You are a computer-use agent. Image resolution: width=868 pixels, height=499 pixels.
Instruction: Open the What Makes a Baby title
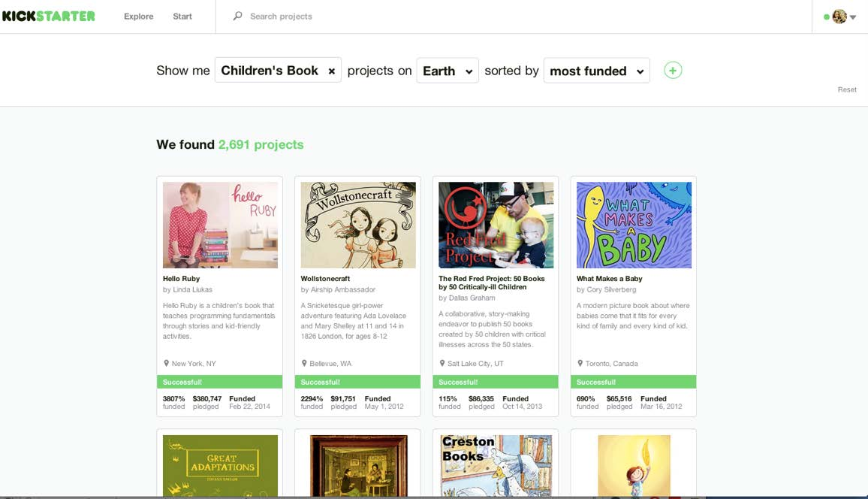click(x=609, y=279)
